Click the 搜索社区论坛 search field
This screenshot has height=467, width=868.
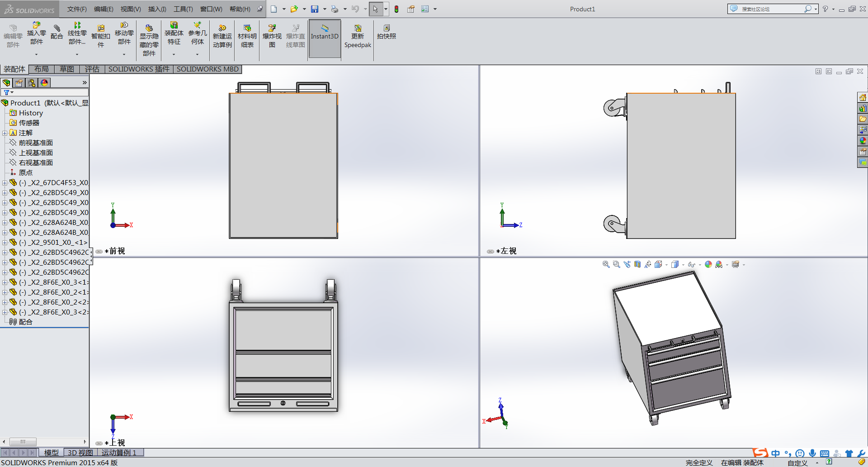tap(772, 9)
